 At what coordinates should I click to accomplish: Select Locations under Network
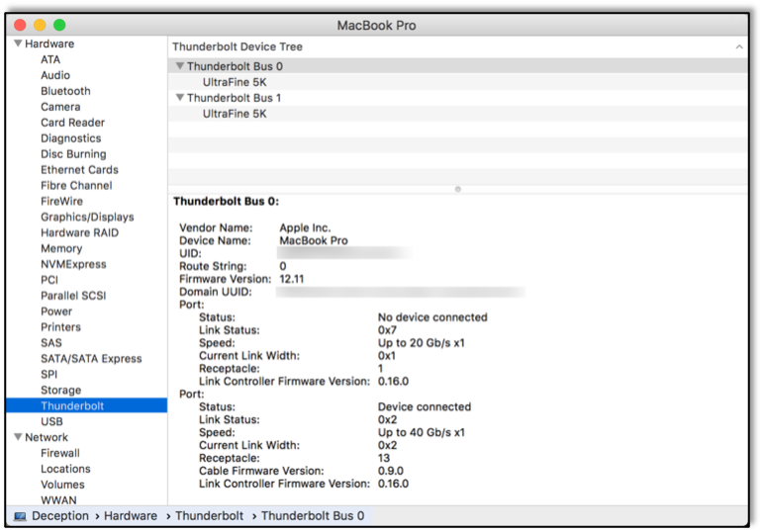65,469
